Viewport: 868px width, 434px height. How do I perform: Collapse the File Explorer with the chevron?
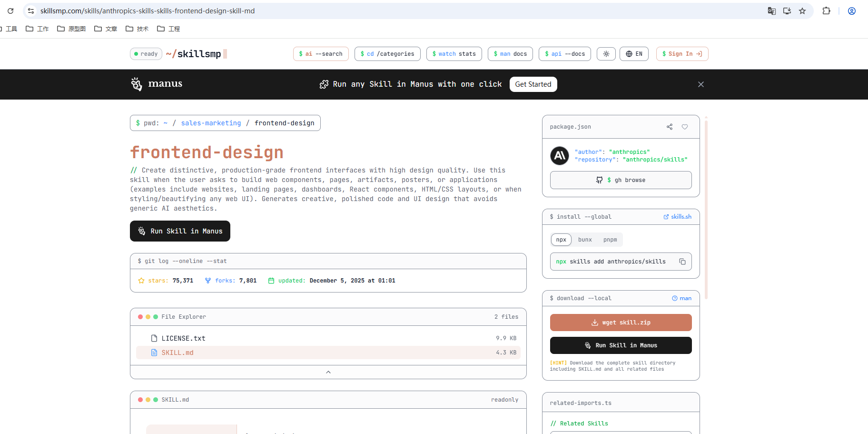pyautogui.click(x=328, y=372)
